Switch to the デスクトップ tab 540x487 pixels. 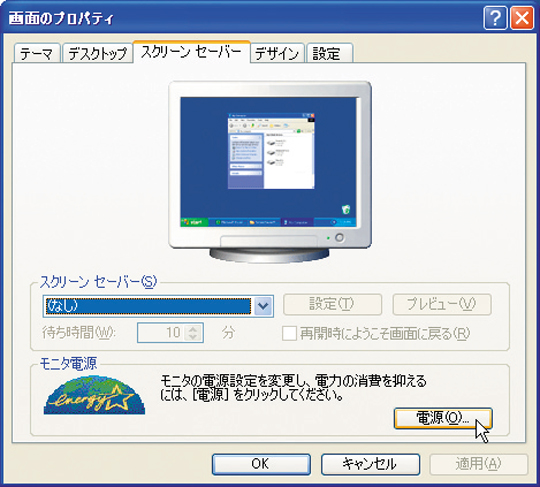pyautogui.click(x=97, y=53)
